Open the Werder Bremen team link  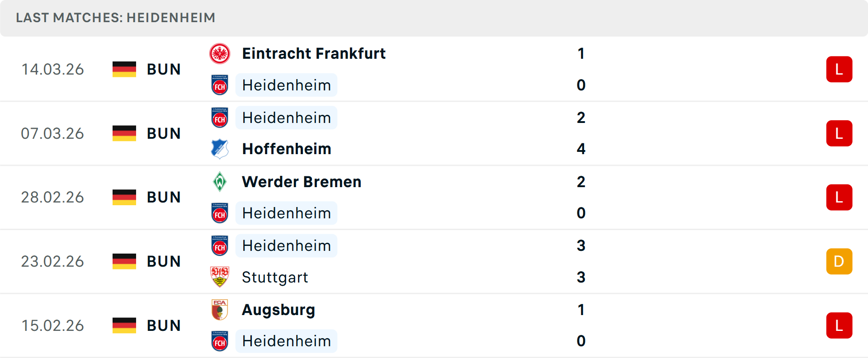pos(302,182)
